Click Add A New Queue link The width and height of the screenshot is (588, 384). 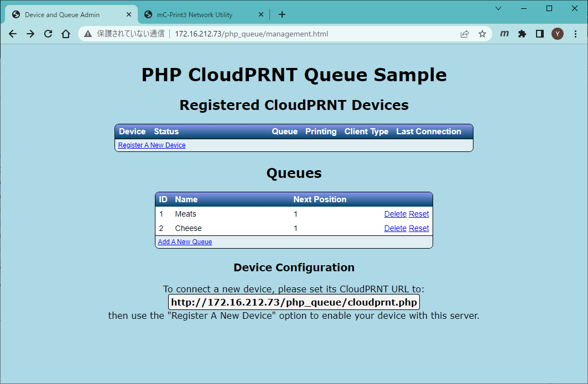tap(185, 242)
